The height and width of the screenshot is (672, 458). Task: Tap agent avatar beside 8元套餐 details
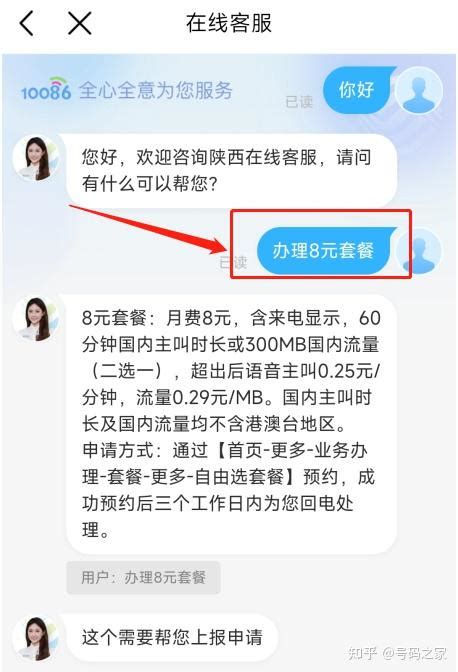click(x=37, y=319)
